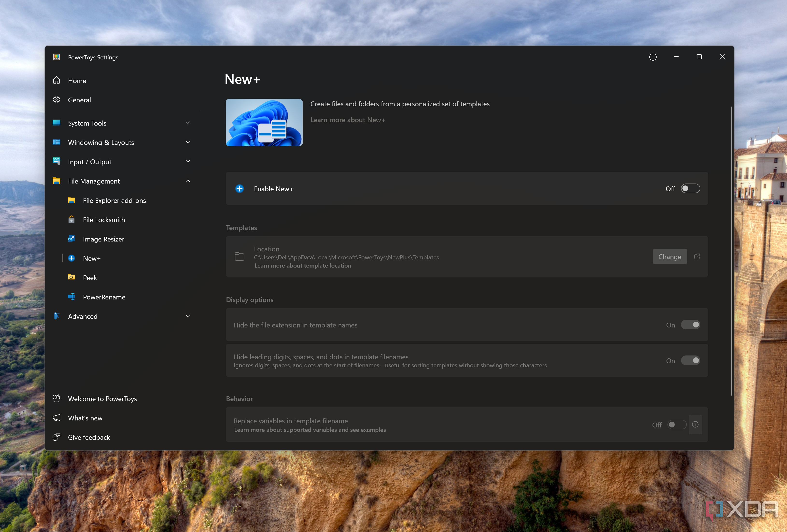Click the System Tools monitor icon

[x=57, y=123]
